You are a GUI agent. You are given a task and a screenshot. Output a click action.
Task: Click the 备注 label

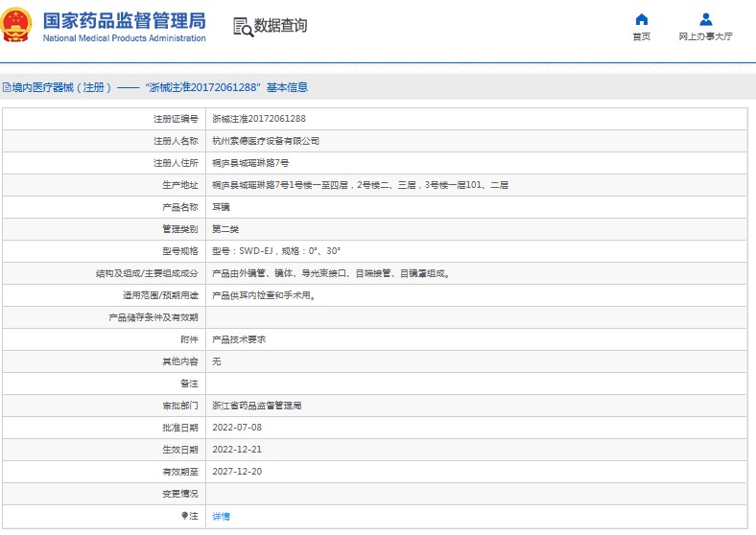point(190,384)
